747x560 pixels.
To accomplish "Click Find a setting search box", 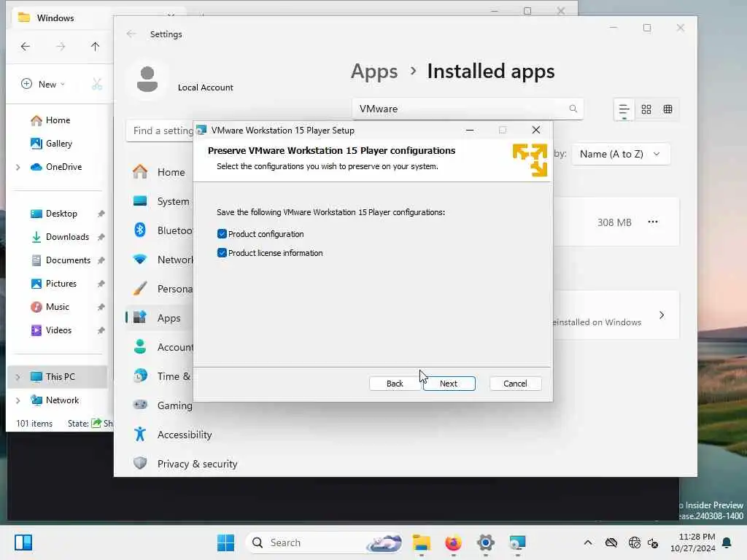I will (x=160, y=131).
